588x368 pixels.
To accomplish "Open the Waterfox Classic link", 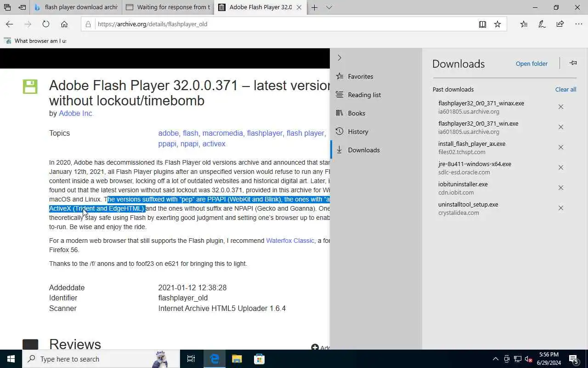I will click(290, 241).
